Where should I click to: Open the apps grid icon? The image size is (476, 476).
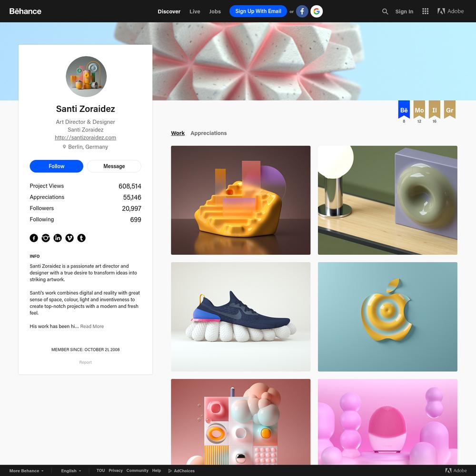[425, 11]
